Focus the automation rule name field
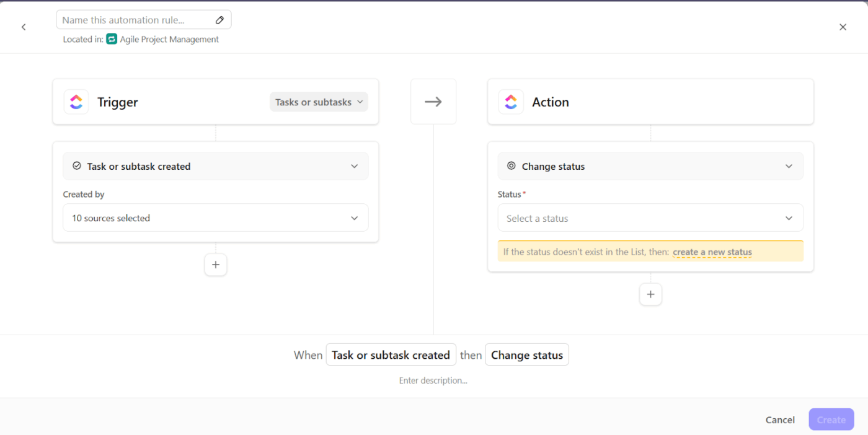868x435 pixels. tap(136, 20)
